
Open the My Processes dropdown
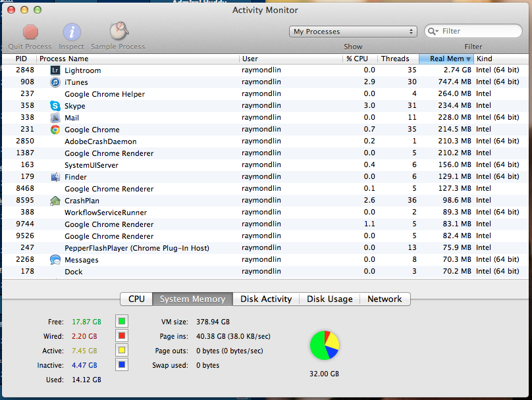point(354,32)
